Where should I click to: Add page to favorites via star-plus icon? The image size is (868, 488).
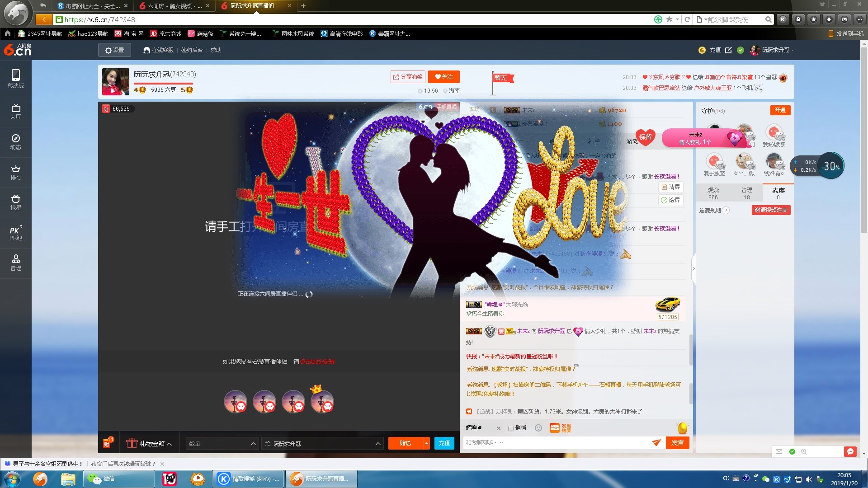pyautogui.click(x=669, y=19)
